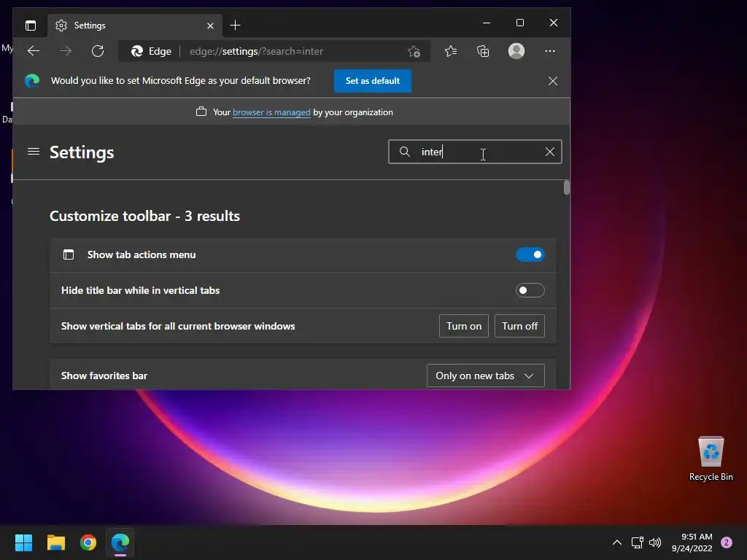Click Microsoft Edge taskbar icon
The height and width of the screenshot is (560, 747).
pos(120,542)
